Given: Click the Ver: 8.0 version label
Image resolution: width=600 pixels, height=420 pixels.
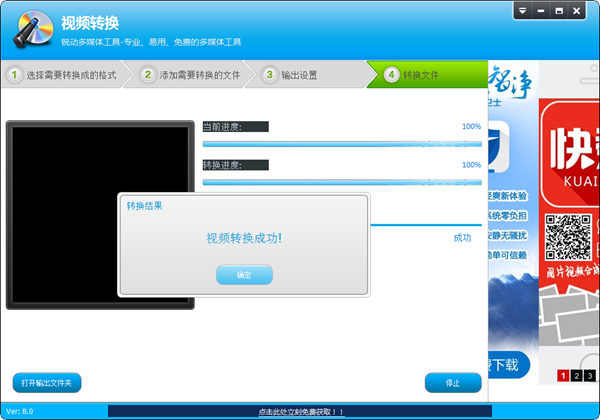Looking at the screenshot, I should (20, 412).
